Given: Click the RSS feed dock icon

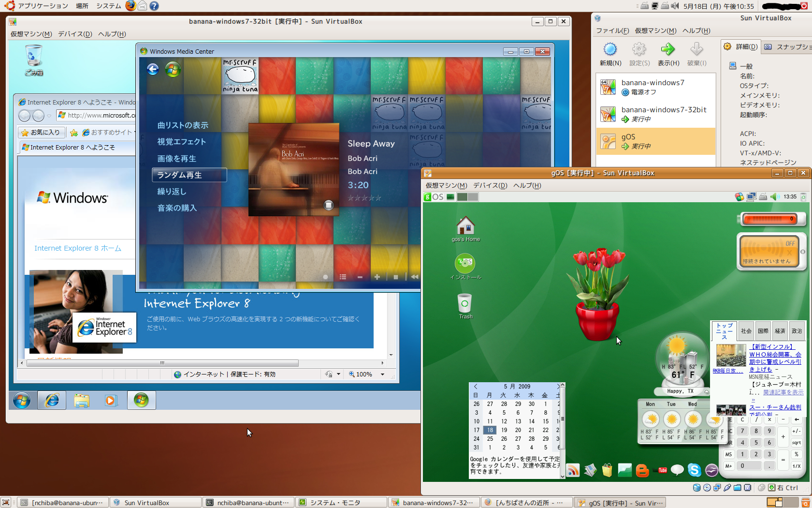Looking at the screenshot, I should (573, 470).
